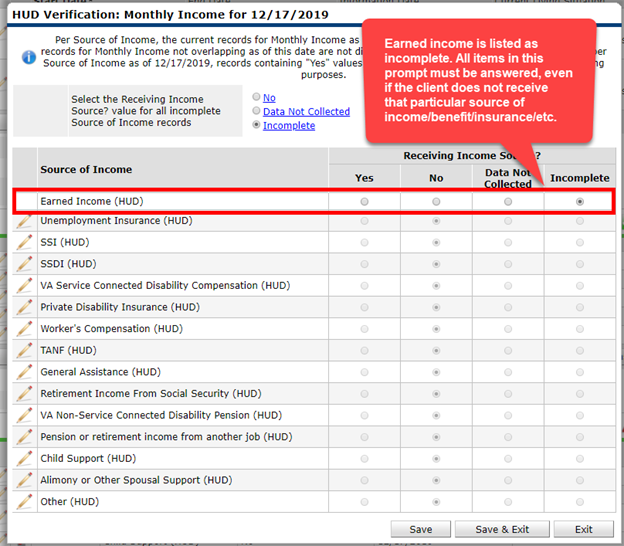
Task: Edit the SSDI (HUD) record pencil
Action: [x=24, y=264]
